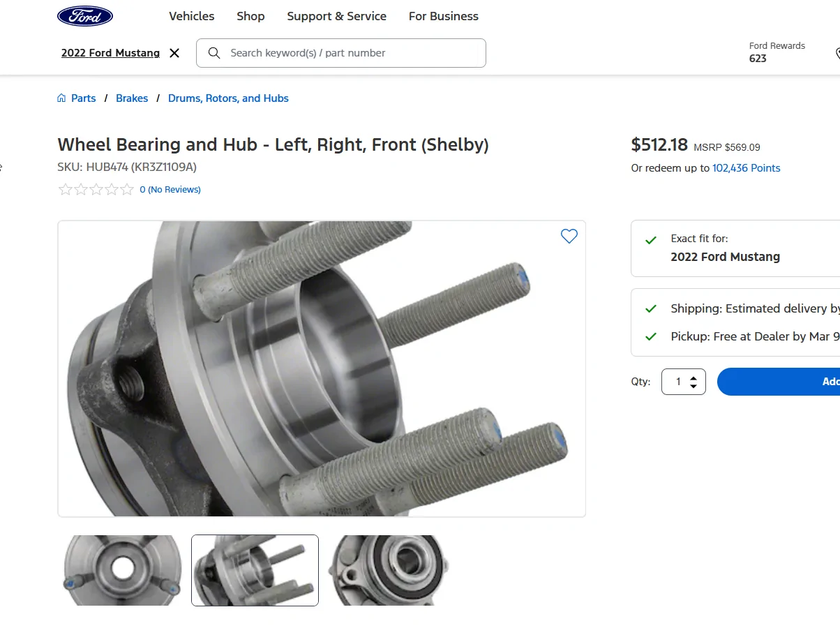Viewport: 840px width, 628px height.
Task: Click the MSRP $569.09 text
Action: [727, 147]
